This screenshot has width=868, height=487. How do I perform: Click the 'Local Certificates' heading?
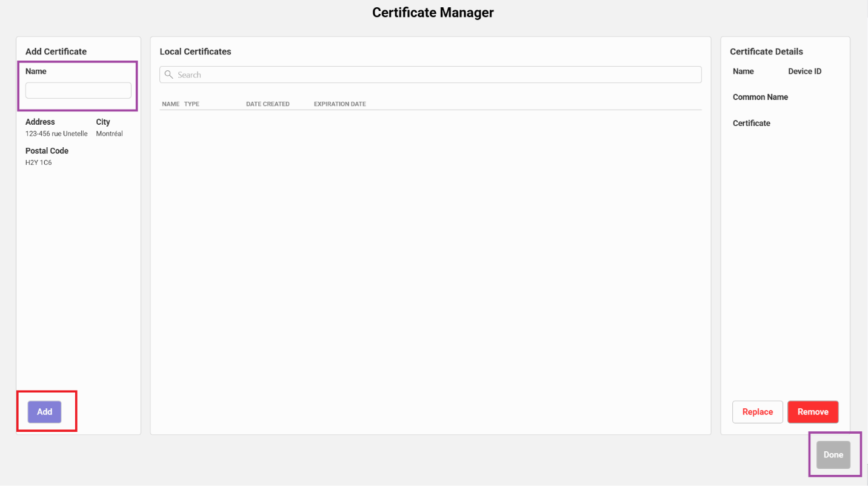(195, 51)
